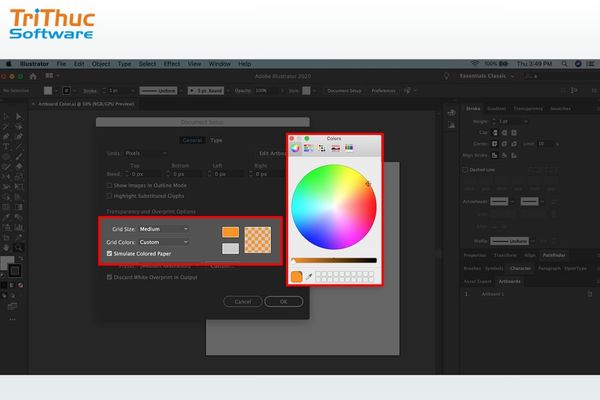The height and width of the screenshot is (400, 600).
Task: Click the fill and stroke indicator in the toolbar
Action: pos(11,266)
